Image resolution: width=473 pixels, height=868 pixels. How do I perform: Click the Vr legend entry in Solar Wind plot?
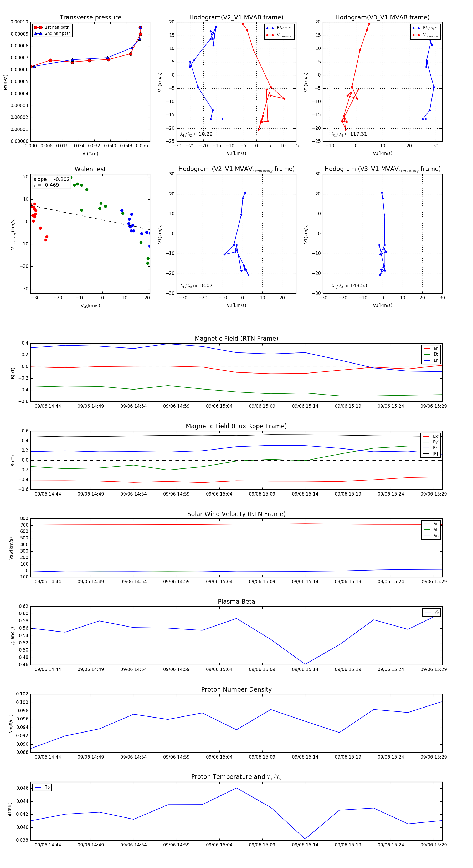click(x=431, y=524)
